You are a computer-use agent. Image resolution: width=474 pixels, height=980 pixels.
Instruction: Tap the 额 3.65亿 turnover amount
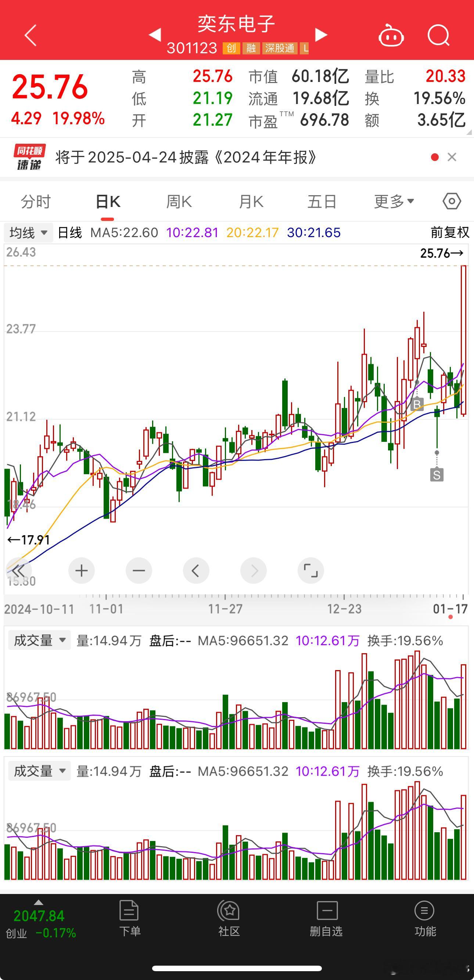[x=441, y=120]
